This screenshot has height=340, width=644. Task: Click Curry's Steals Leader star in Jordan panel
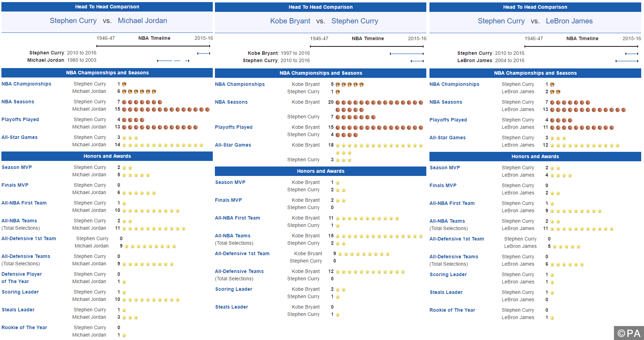point(124,310)
